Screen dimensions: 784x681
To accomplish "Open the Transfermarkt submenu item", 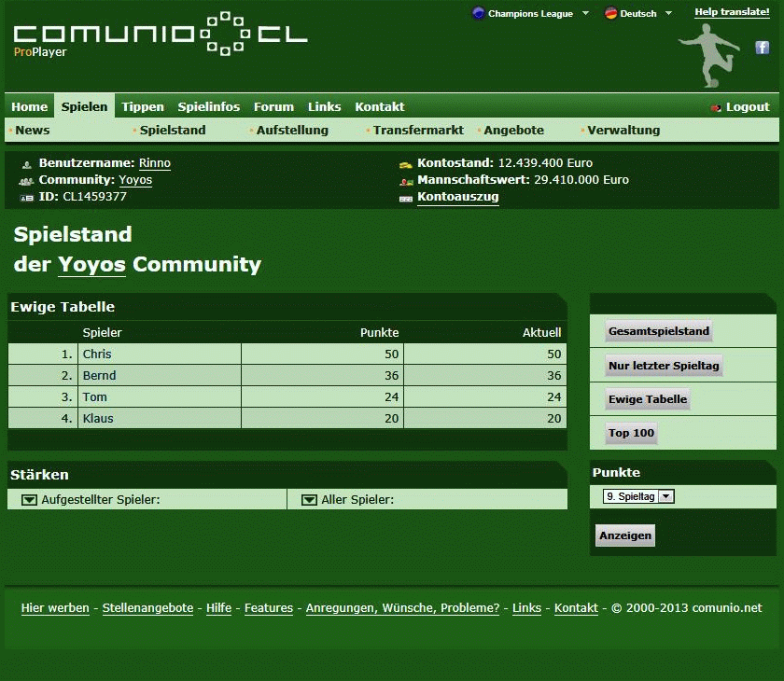I will [418, 131].
